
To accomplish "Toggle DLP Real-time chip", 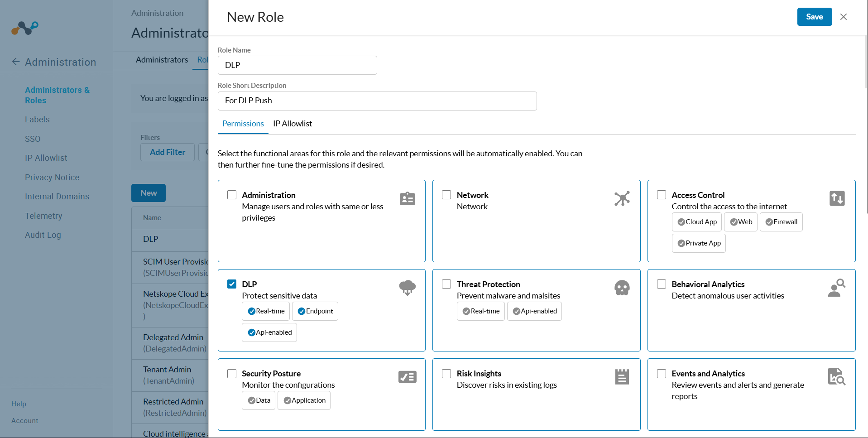I will click(x=266, y=311).
